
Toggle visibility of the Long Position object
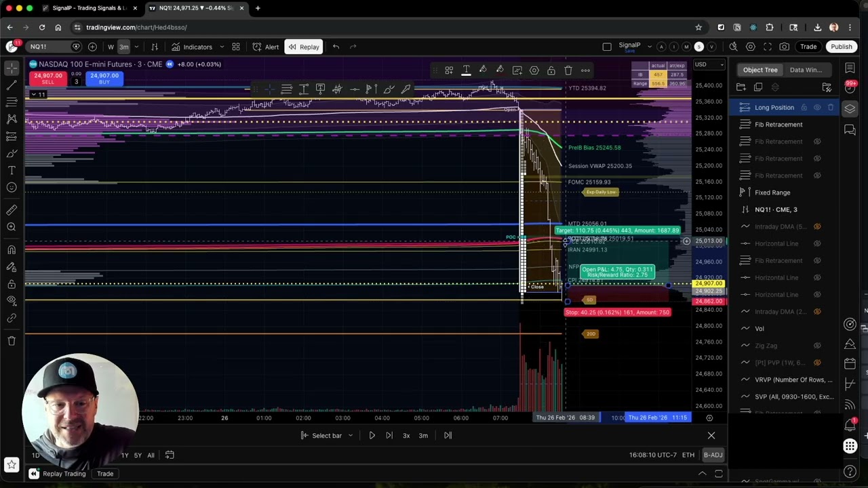pyautogui.click(x=817, y=108)
